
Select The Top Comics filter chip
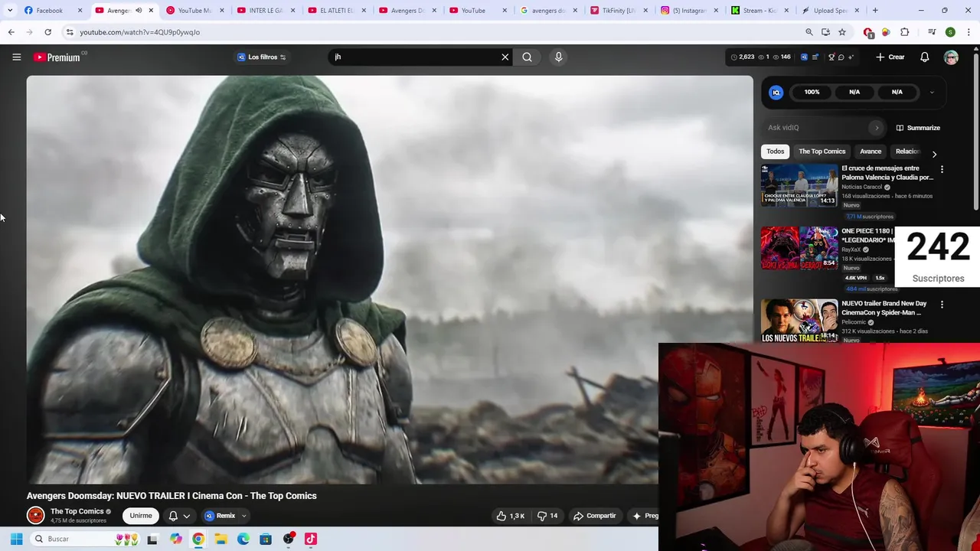(x=822, y=152)
